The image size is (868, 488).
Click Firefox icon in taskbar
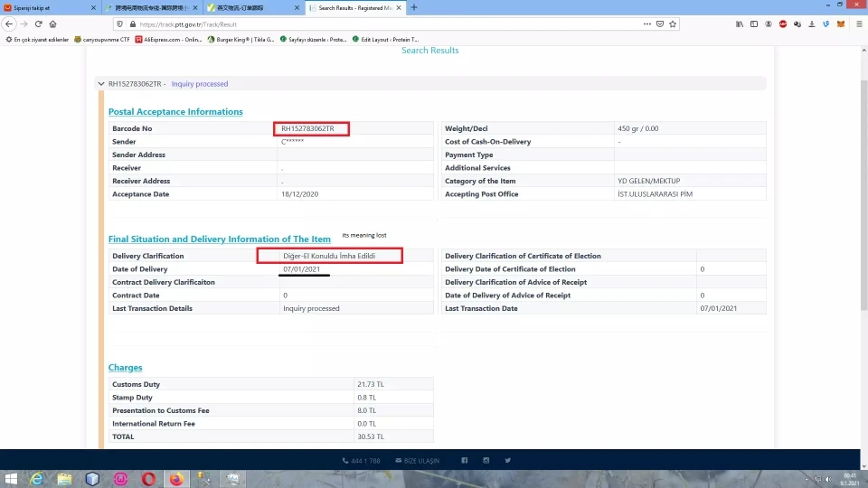[176, 479]
